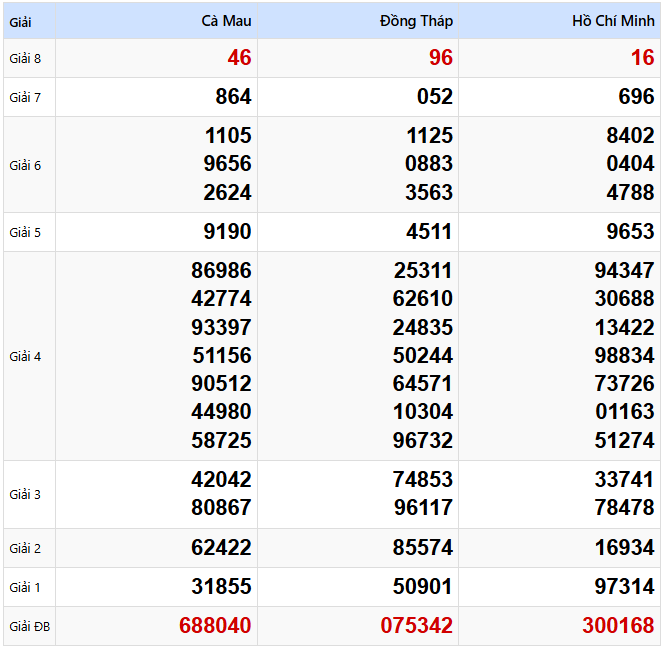Select the Giải 4 row label
Screen dimensions: 662x649
point(25,356)
